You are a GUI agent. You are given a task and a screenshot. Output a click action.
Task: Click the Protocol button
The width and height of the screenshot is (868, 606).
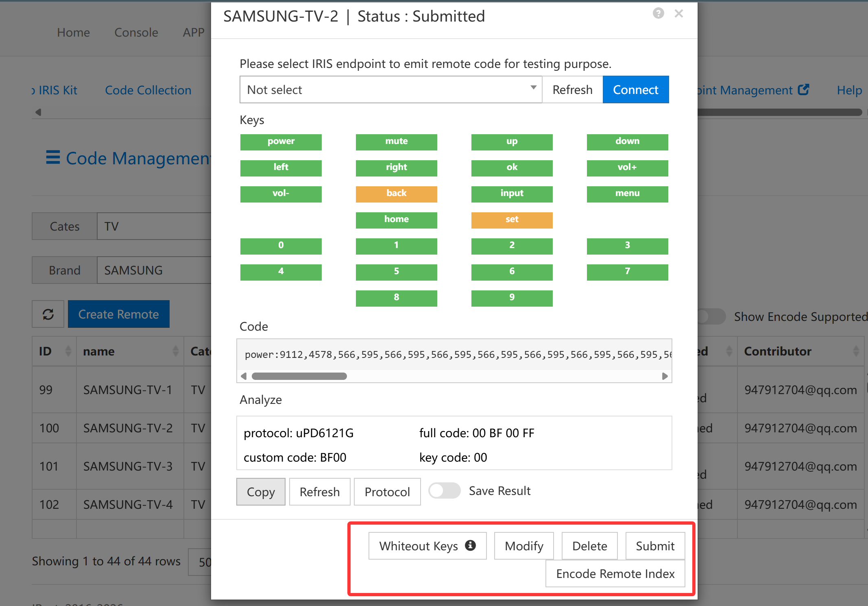pos(387,492)
